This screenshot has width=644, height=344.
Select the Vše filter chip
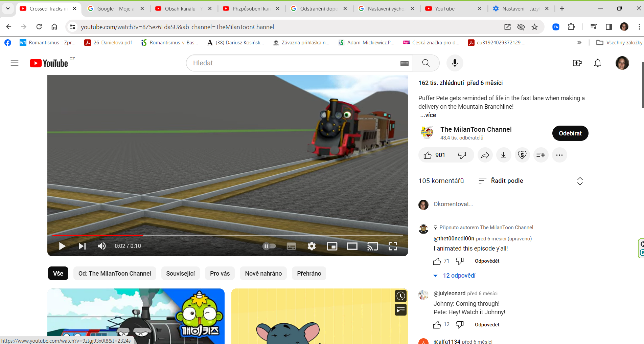coord(58,273)
